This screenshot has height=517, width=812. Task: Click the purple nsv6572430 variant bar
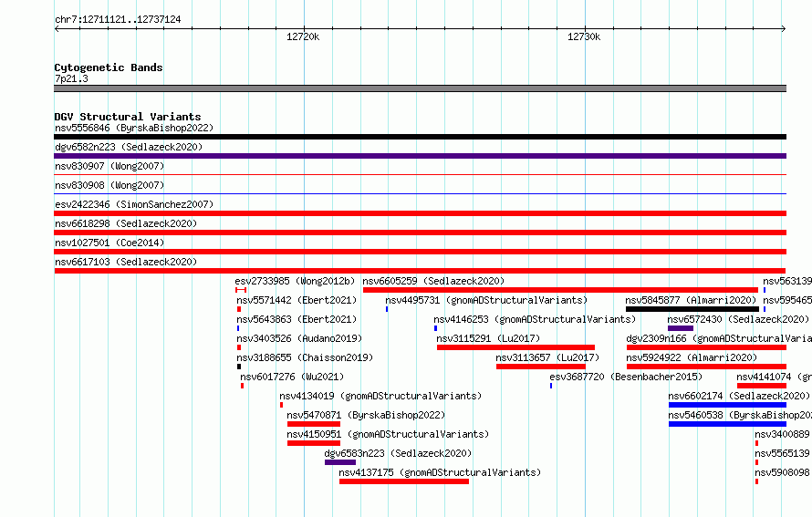click(x=681, y=328)
